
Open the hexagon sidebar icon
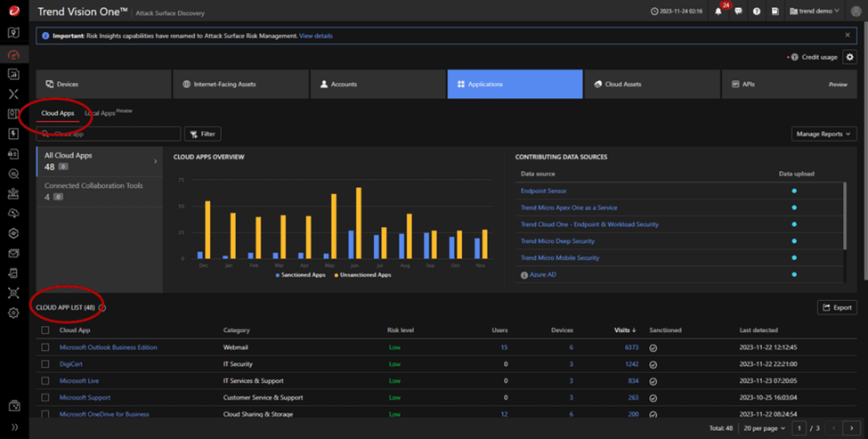(14, 233)
